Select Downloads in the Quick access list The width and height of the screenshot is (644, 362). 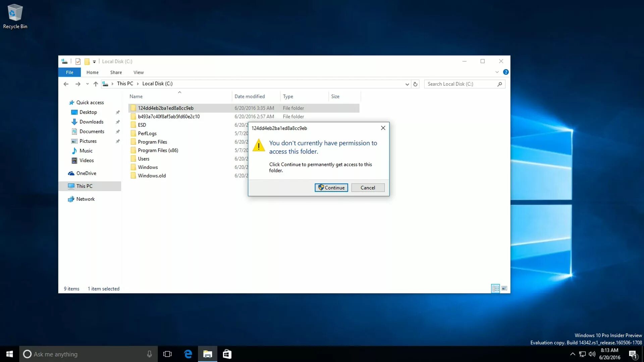(91, 122)
